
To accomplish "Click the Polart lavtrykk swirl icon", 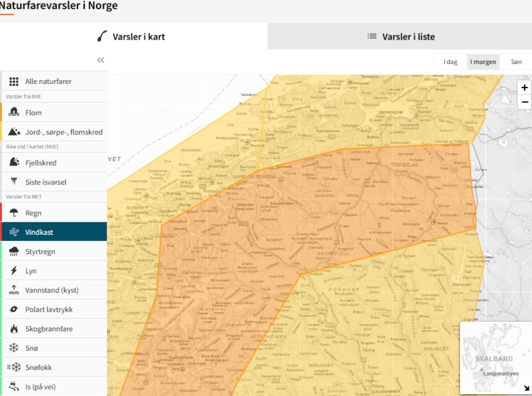I will 14,310.
